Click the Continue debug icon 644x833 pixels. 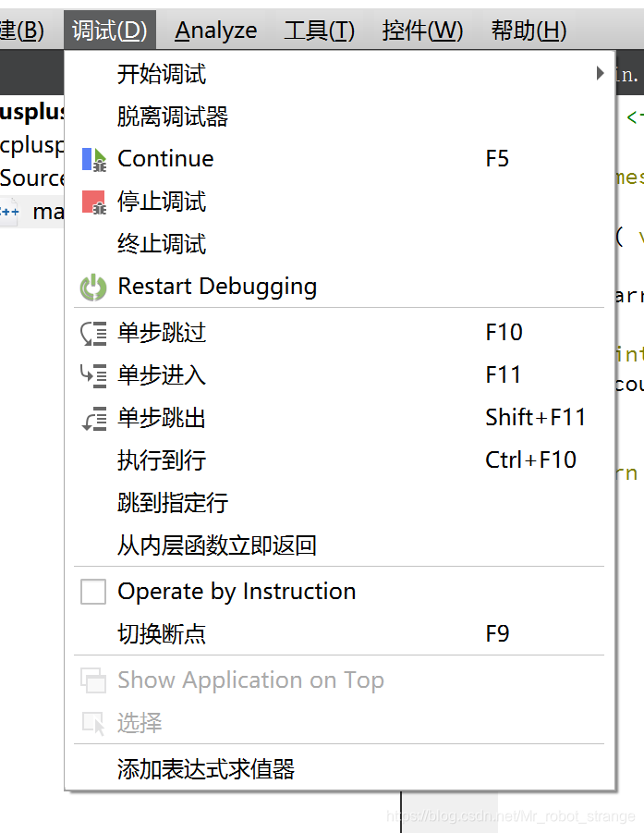[94, 159]
